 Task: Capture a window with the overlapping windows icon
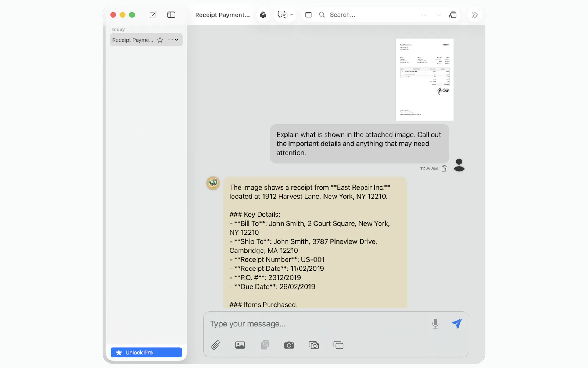pyautogui.click(x=338, y=345)
